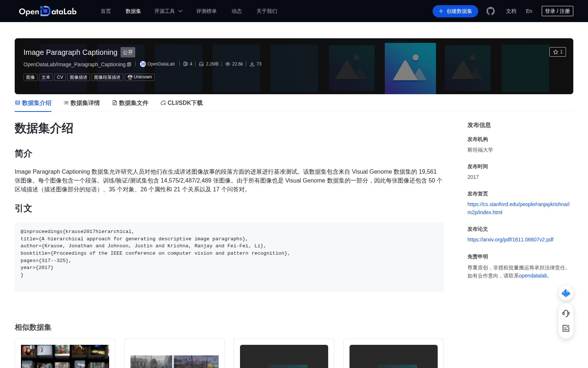Click the 图像描述 tag
Viewport: 588px width, 368px height.
[79, 77]
